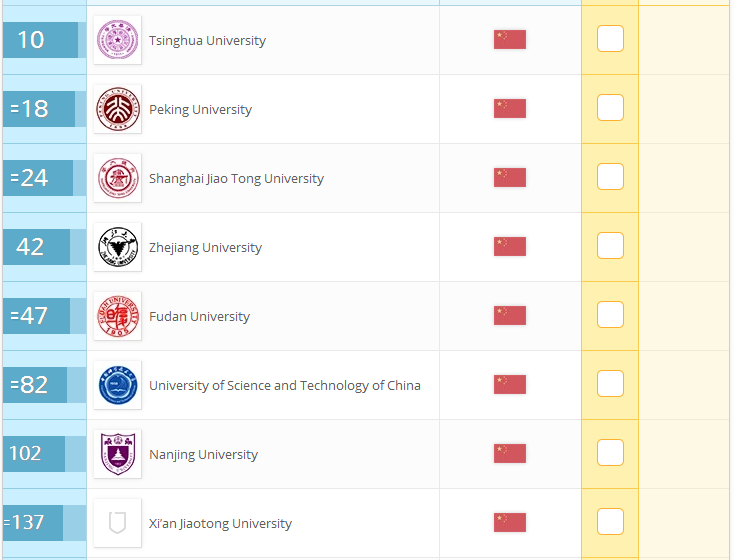Click Nanjing University purple shield logo

117,454
